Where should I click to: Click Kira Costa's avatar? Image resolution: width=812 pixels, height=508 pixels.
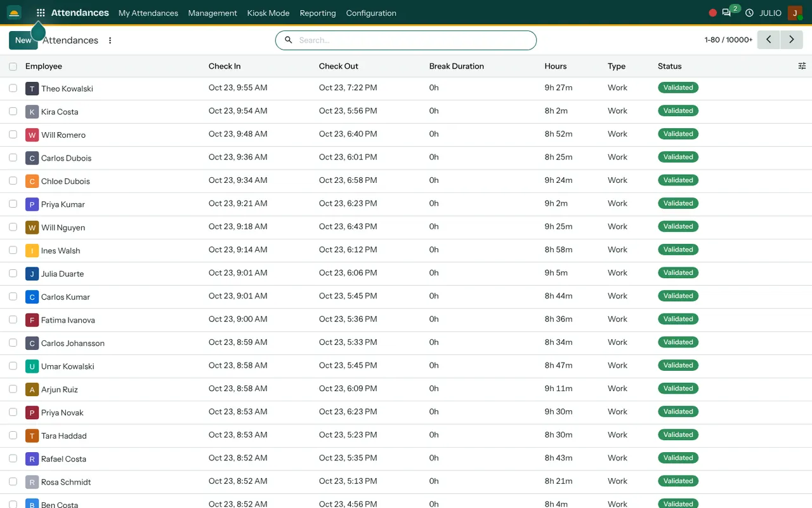pos(32,112)
